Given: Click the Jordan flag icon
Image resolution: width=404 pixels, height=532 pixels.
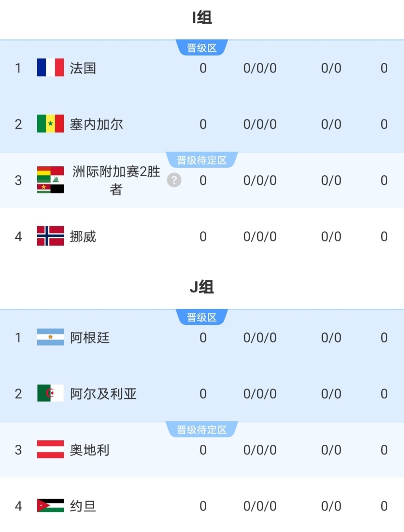Looking at the screenshot, I should (50, 505).
